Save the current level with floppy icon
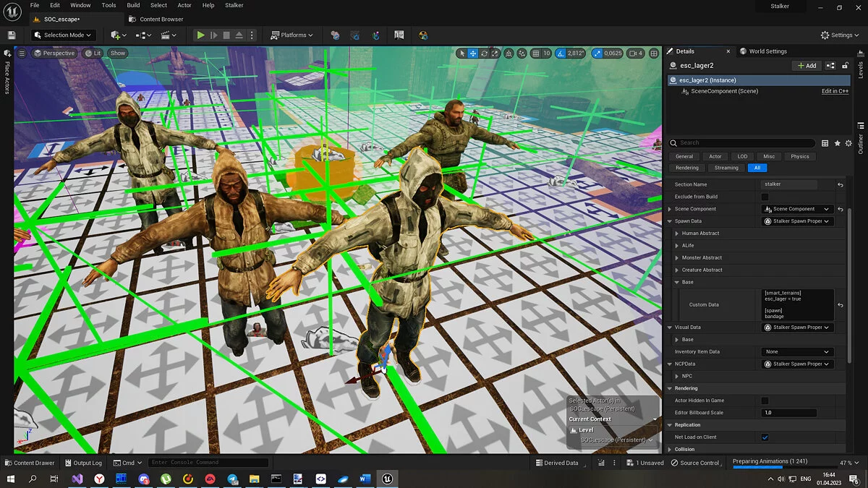The image size is (868, 488). click(x=12, y=35)
